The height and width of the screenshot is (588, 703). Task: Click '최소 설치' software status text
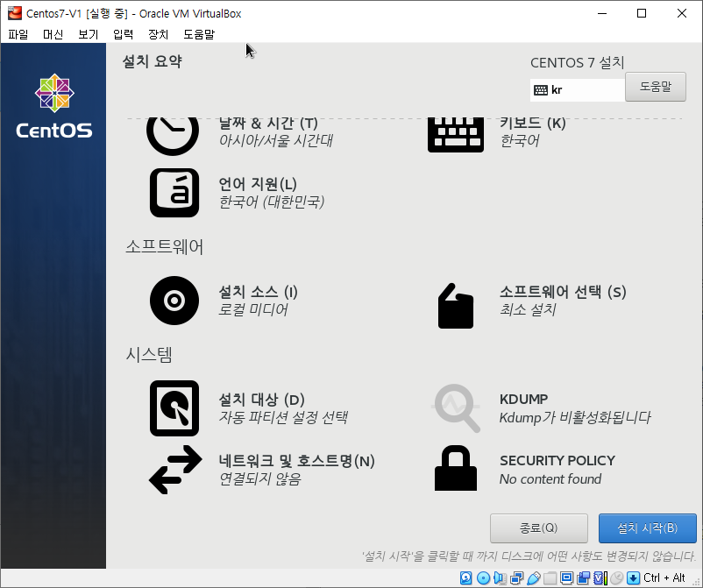point(528,309)
